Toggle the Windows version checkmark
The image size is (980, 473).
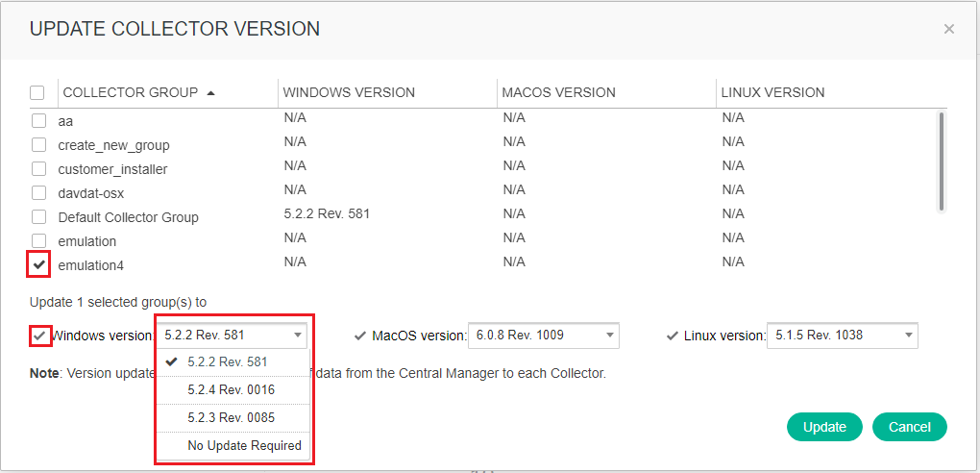38,336
